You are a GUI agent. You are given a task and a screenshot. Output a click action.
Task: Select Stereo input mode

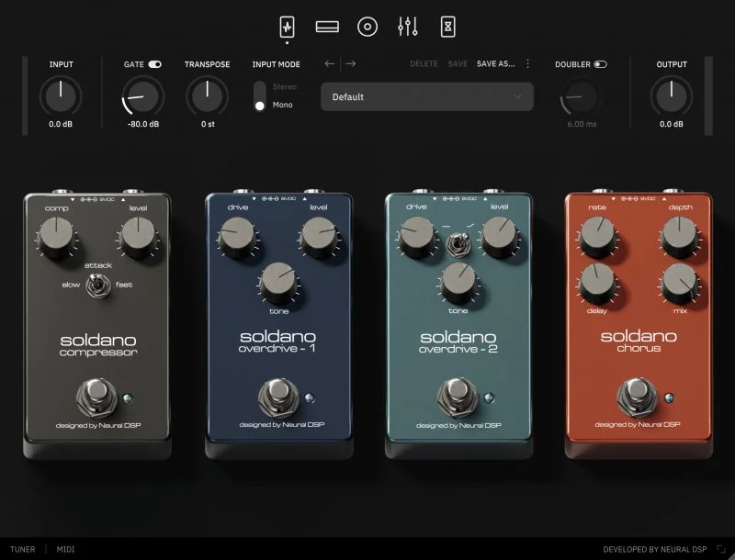point(285,86)
